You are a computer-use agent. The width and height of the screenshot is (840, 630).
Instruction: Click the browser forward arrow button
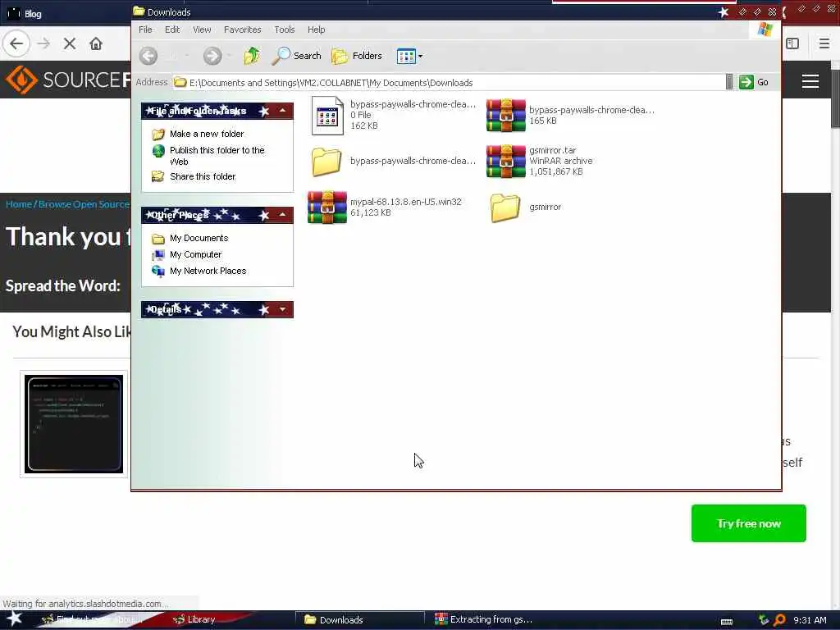click(x=44, y=43)
